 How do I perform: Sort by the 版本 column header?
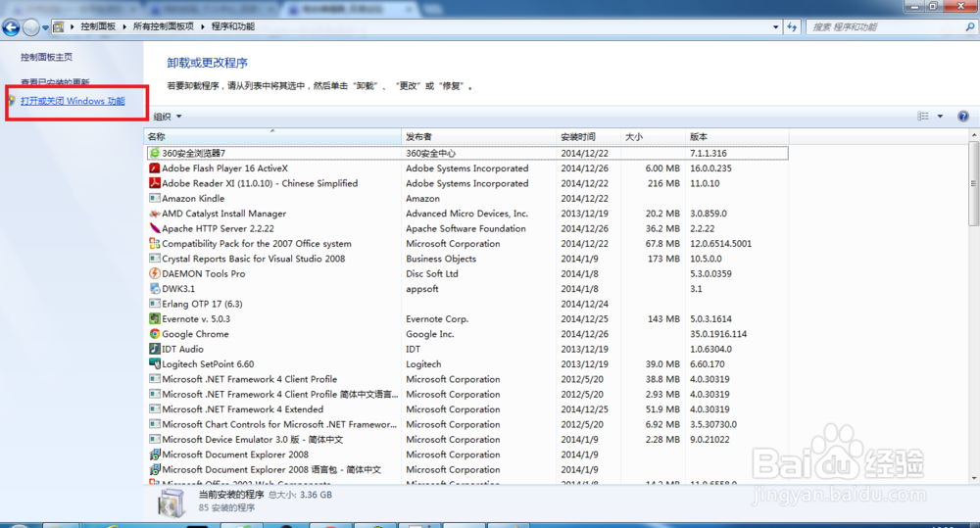pos(738,136)
